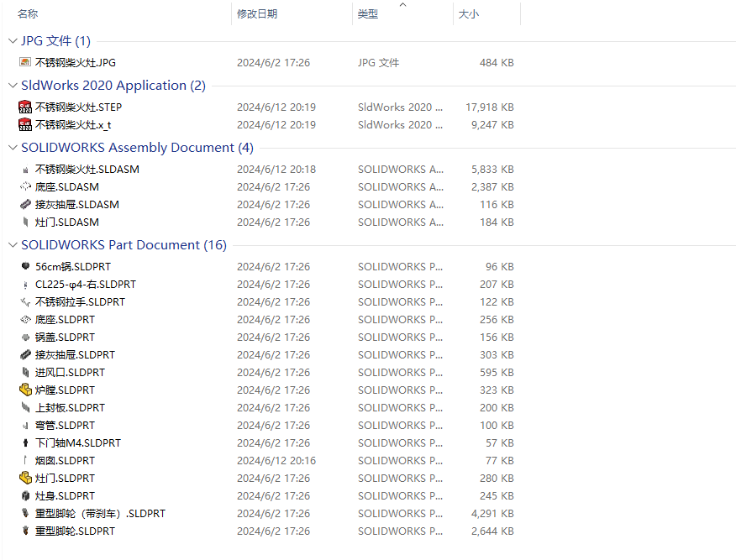Click the 灶门.SLDPRT yellow part icon
Image resolution: width=736 pixels, height=560 pixels.
click(25, 478)
